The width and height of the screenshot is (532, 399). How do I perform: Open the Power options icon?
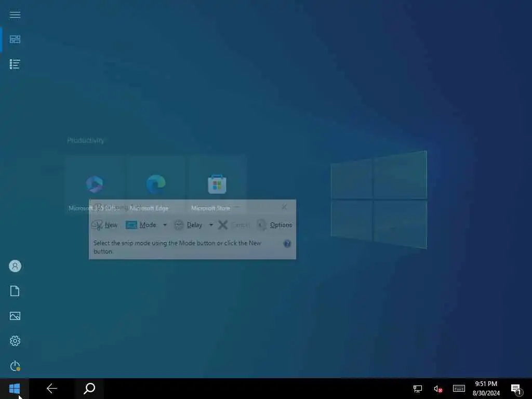[15, 366]
